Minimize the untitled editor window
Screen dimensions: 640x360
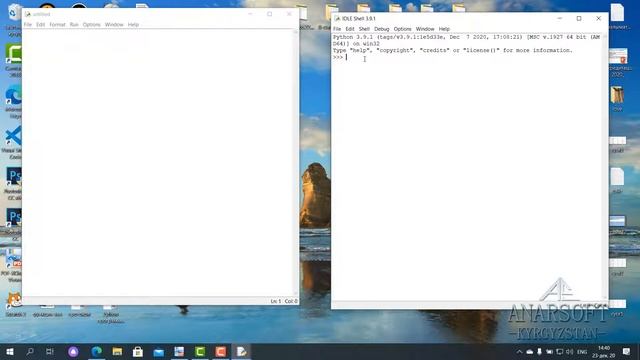coord(250,14)
